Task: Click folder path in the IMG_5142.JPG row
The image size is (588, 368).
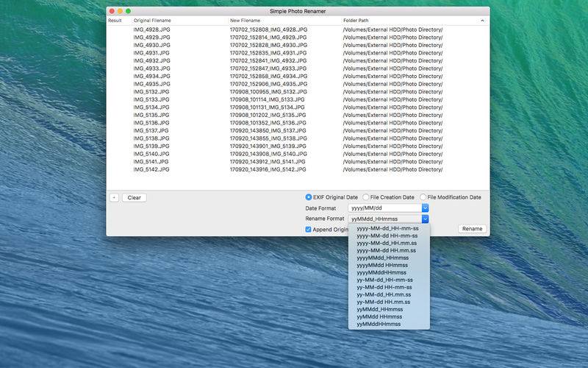Action: click(x=392, y=170)
